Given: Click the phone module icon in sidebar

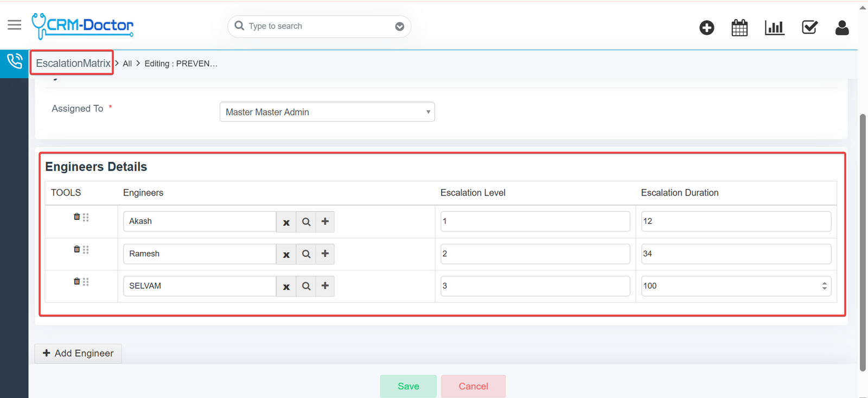Looking at the screenshot, I should (14, 61).
